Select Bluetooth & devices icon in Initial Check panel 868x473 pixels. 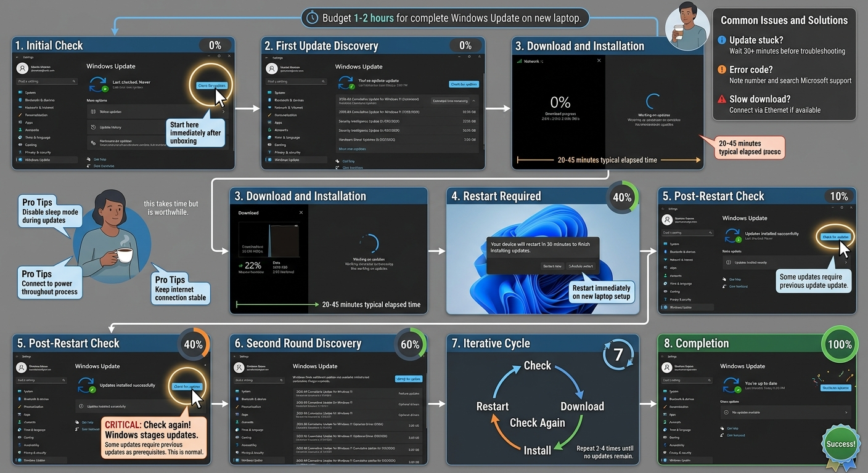20,100
